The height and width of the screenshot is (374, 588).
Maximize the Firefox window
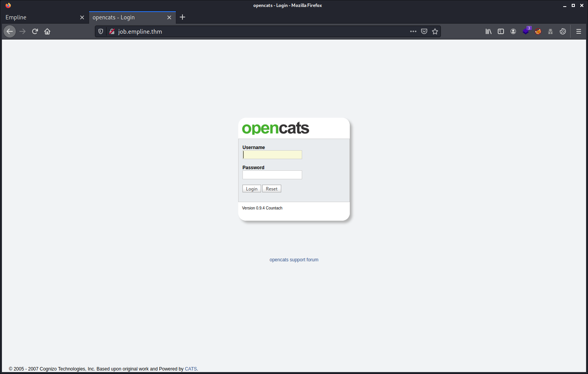click(573, 5)
